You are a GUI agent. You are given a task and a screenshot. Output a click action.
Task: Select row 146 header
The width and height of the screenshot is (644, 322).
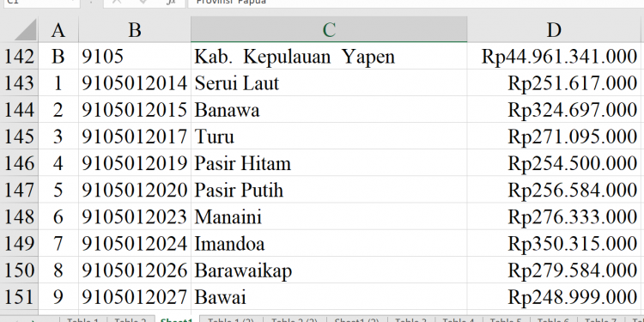pos(19,162)
